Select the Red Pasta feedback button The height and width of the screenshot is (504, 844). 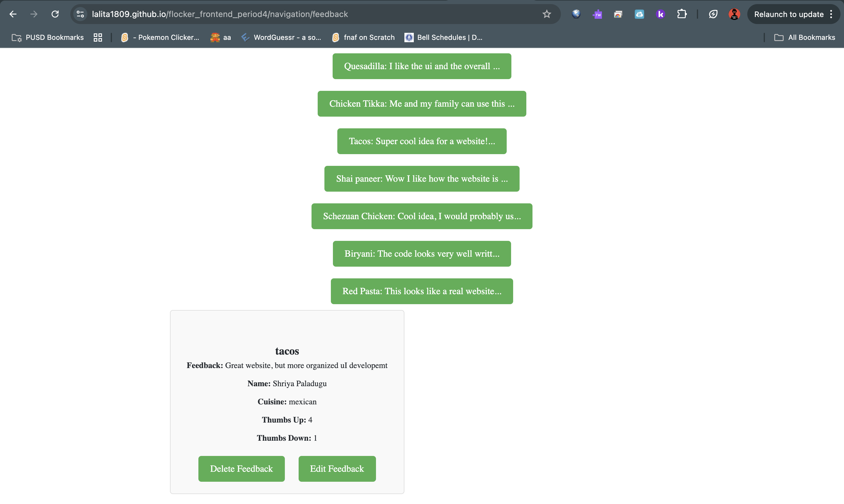422,291
